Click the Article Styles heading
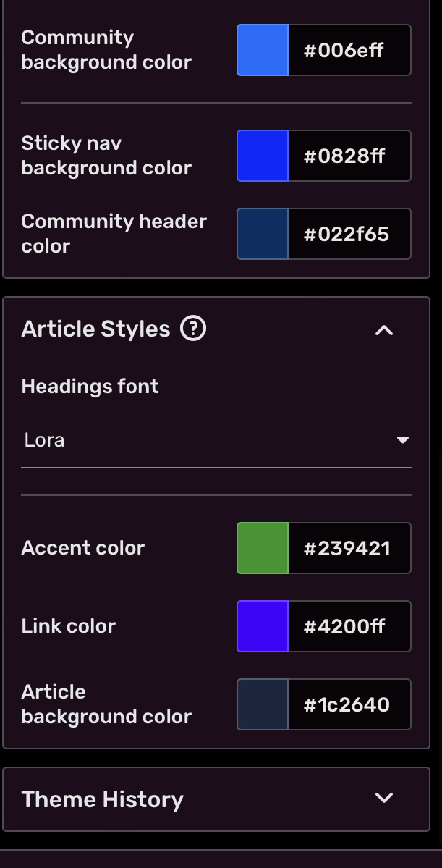 (95, 329)
